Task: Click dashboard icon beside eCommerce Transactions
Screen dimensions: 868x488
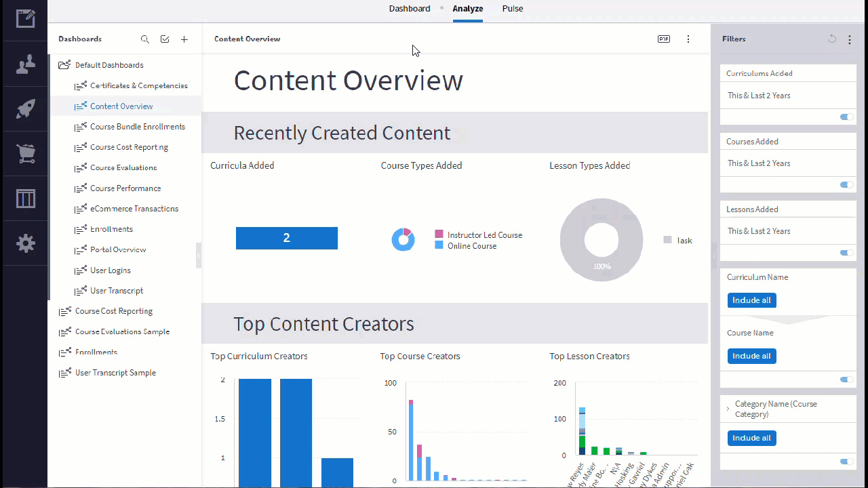Action: click(x=80, y=209)
